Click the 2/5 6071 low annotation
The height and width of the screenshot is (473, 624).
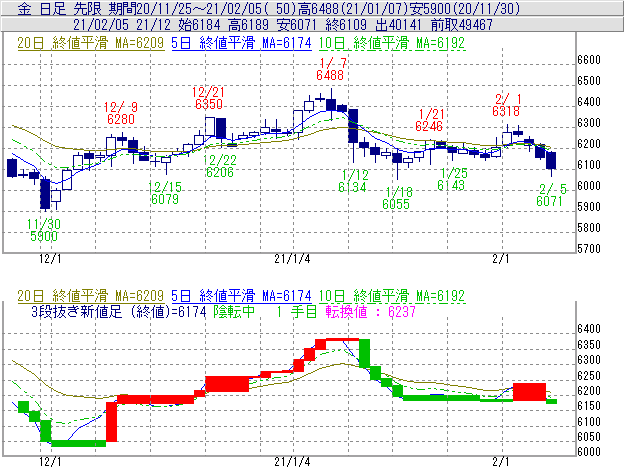551,195
